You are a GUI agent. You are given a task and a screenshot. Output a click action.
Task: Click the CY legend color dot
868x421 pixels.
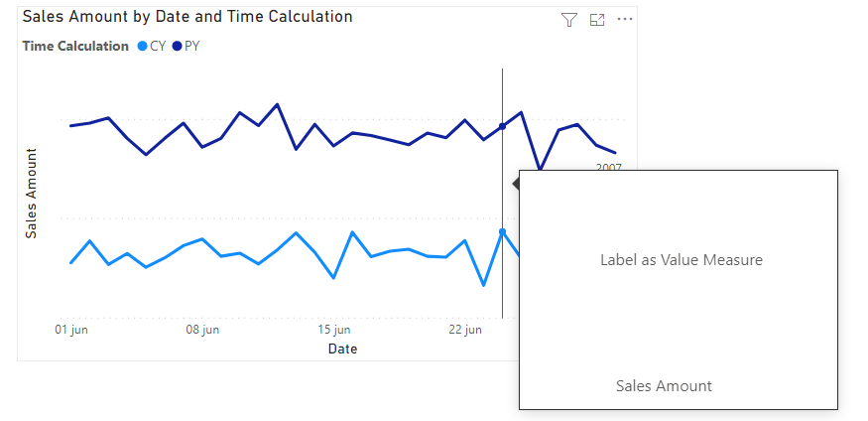(143, 46)
